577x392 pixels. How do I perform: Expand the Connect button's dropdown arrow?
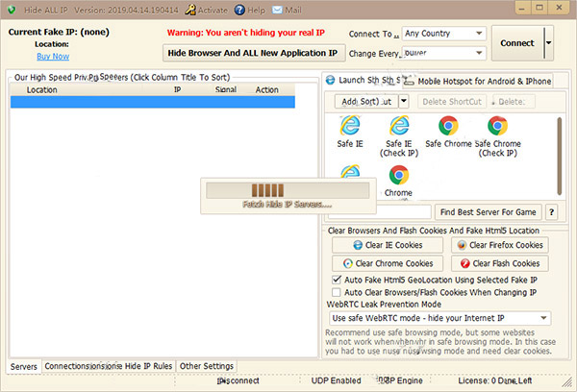click(548, 43)
